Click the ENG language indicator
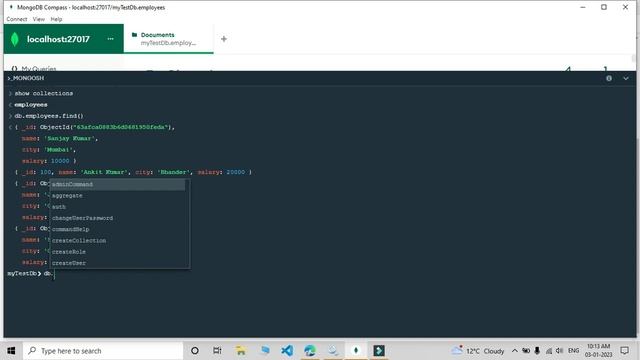The height and width of the screenshot is (360, 640). [x=573, y=351]
